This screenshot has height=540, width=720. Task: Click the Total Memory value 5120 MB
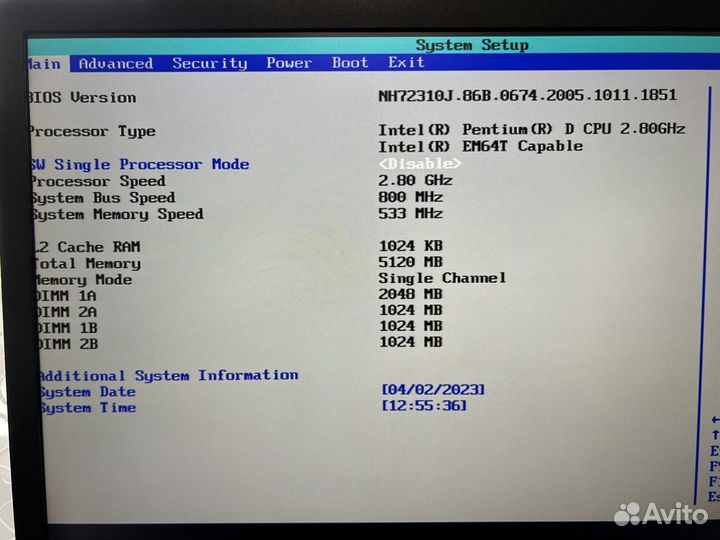(x=410, y=262)
